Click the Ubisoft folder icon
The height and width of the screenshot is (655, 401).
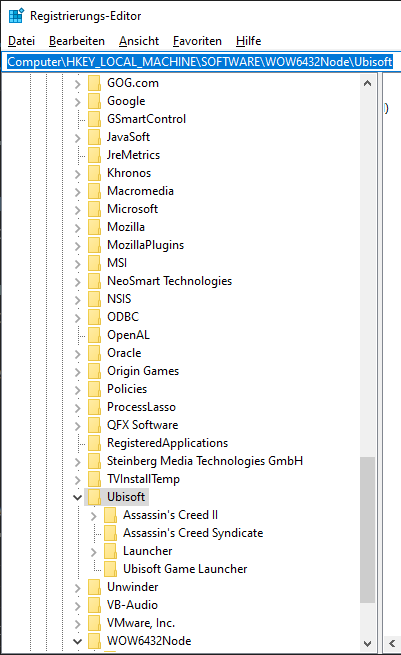point(94,497)
